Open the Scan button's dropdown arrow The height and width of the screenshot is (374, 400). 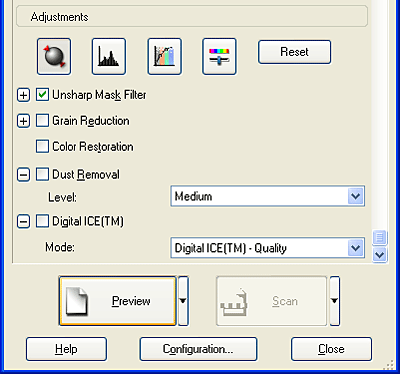pos(335,301)
